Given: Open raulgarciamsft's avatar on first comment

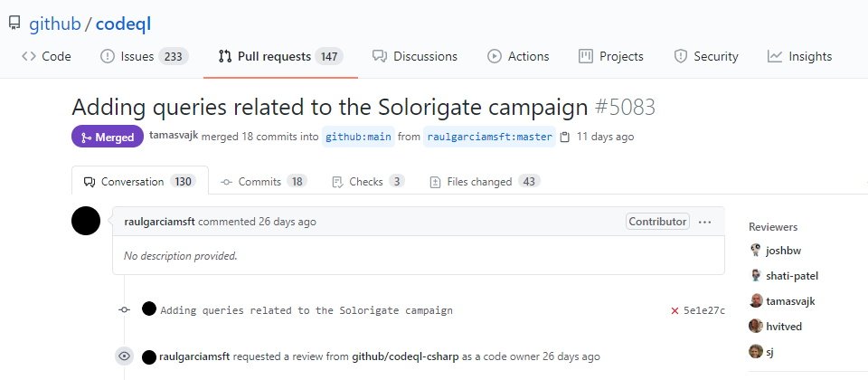Looking at the screenshot, I should pyautogui.click(x=86, y=221).
